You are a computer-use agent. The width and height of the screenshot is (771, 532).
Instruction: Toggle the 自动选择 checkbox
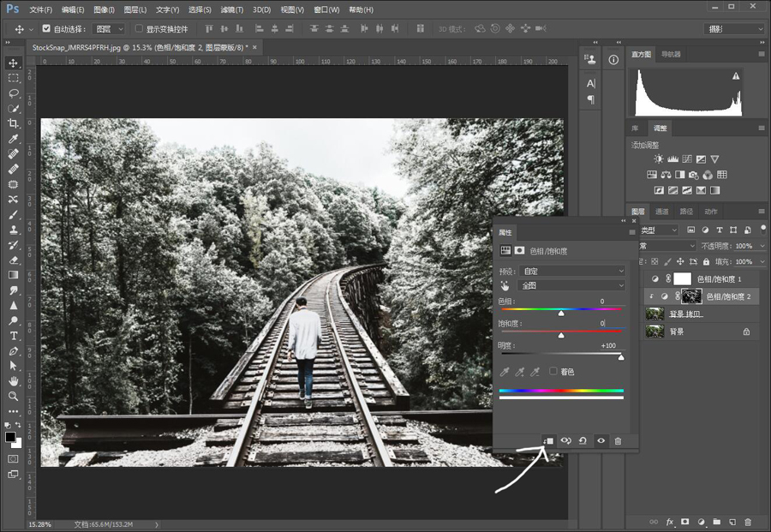pyautogui.click(x=46, y=28)
